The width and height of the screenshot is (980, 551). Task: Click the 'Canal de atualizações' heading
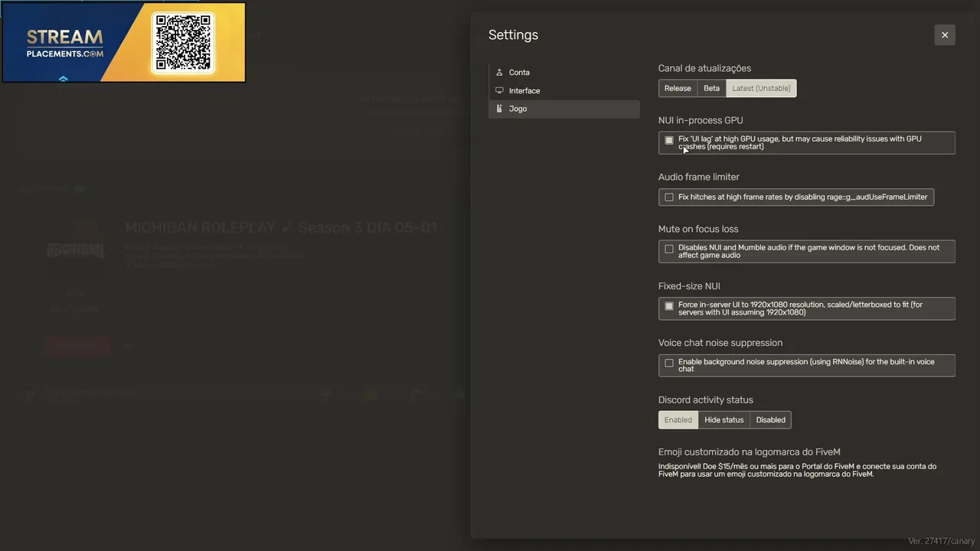click(704, 68)
